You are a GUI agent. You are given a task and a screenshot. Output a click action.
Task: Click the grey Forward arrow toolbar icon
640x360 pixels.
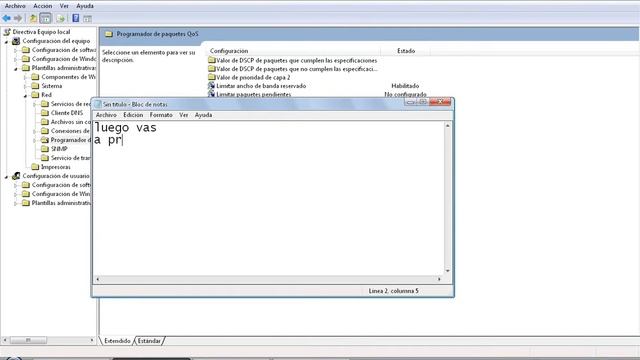pos(18,18)
